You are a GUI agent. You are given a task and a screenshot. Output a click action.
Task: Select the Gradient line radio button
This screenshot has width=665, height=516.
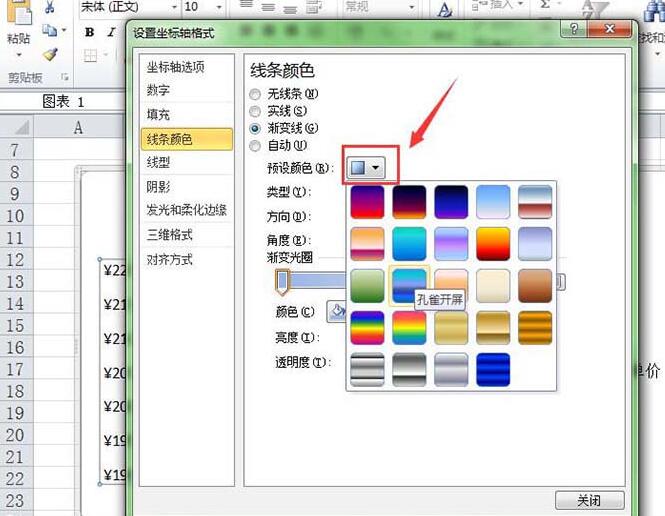click(x=255, y=128)
